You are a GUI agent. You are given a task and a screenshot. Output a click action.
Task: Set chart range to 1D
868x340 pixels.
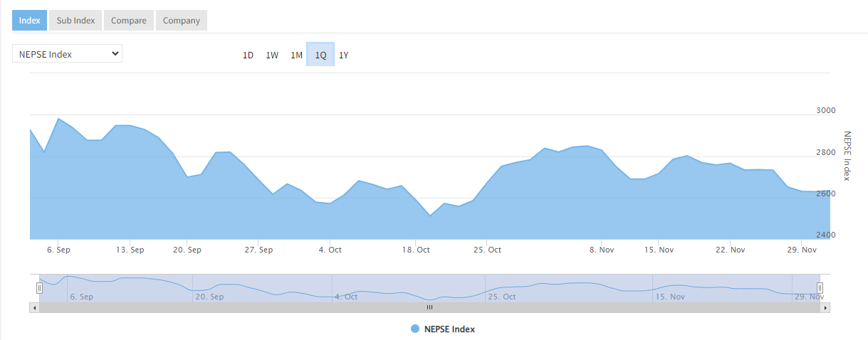248,55
